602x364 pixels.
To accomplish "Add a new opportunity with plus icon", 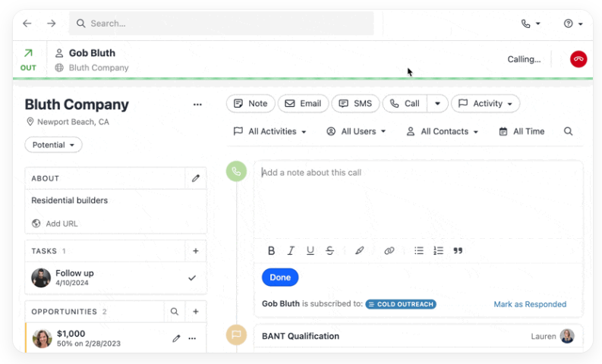I will coord(196,312).
